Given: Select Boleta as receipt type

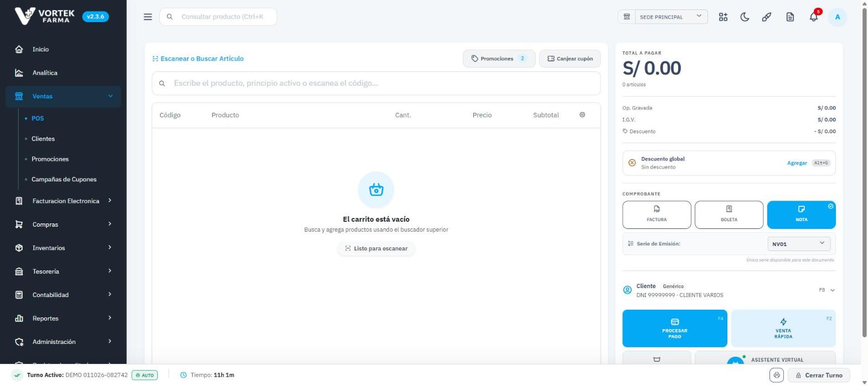Looking at the screenshot, I should click(729, 215).
